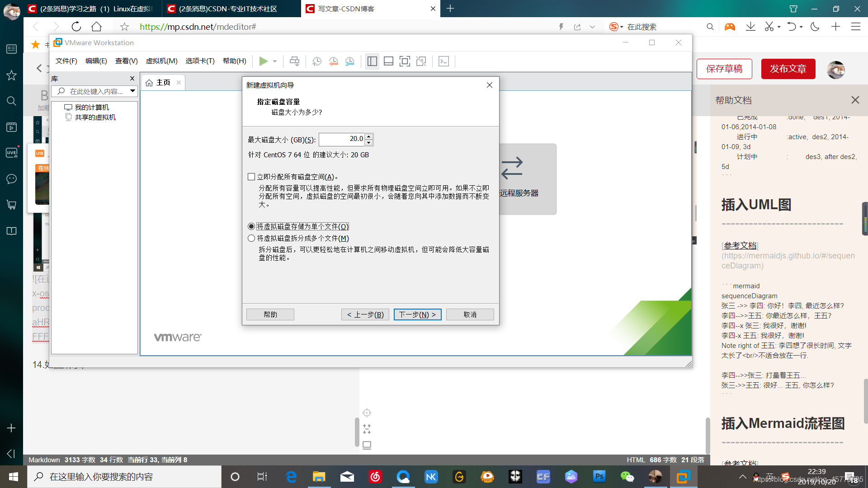Open the 文件(F) menu
The height and width of the screenshot is (488, 868).
pyautogui.click(x=66, y=61)
